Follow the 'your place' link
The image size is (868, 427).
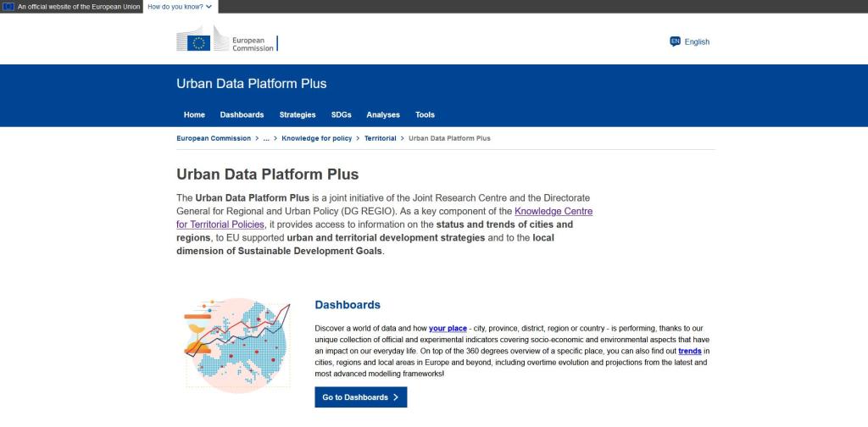(448, 329)
